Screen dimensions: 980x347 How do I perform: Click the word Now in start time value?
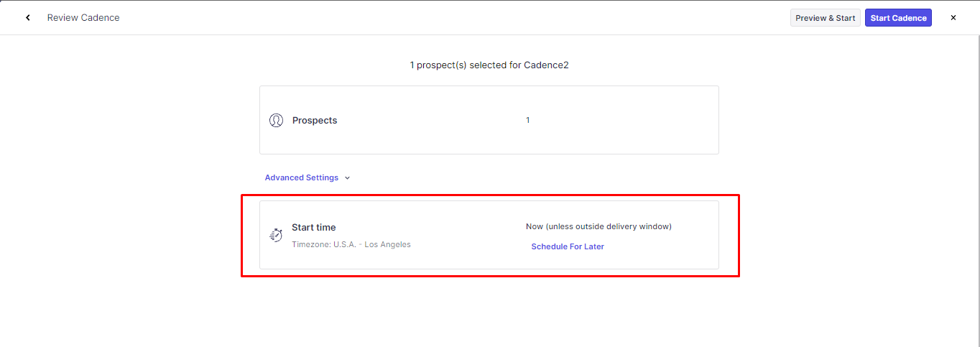coord(534,226)
